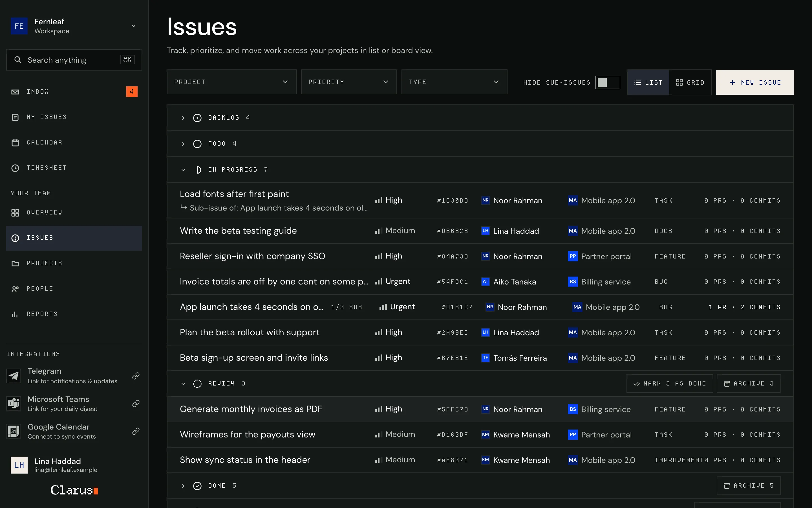Open Reports in the sidebar
812x508 pixels.
[74, 314]
